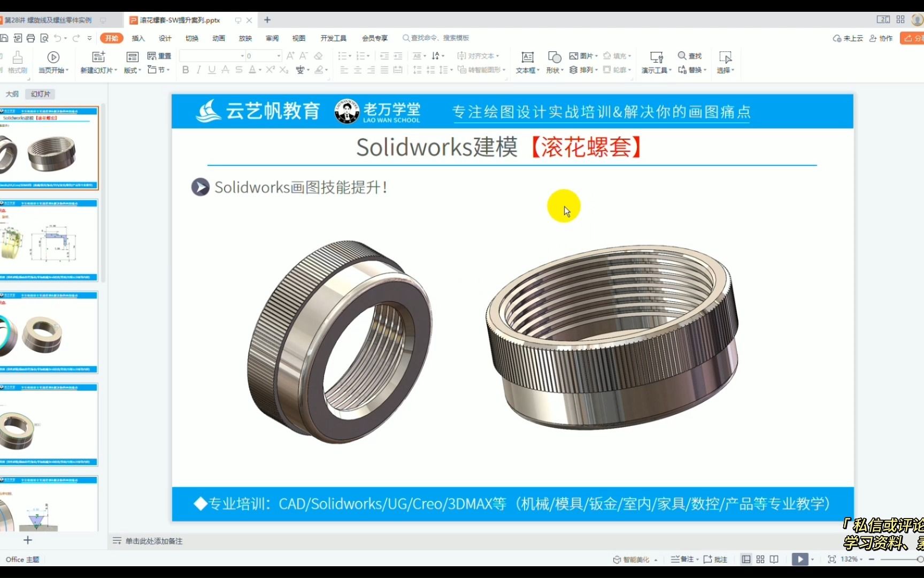Click the clear formatting eraser icon

click(318, 56)
